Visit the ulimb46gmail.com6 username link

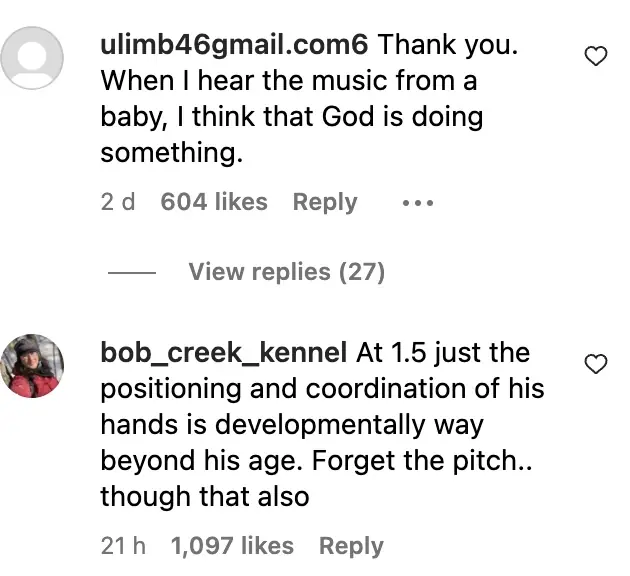coord(235,45)
